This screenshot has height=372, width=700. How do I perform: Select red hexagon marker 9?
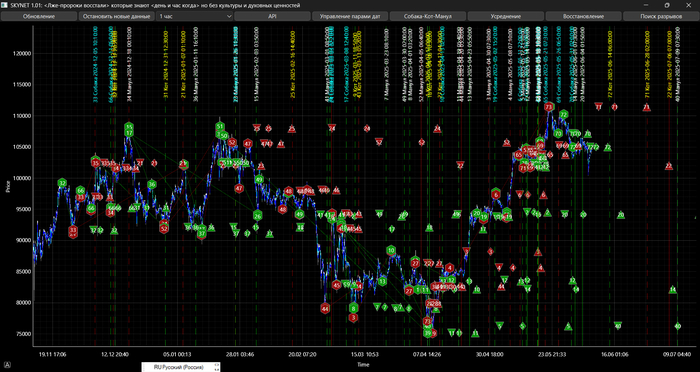[433, 333]
